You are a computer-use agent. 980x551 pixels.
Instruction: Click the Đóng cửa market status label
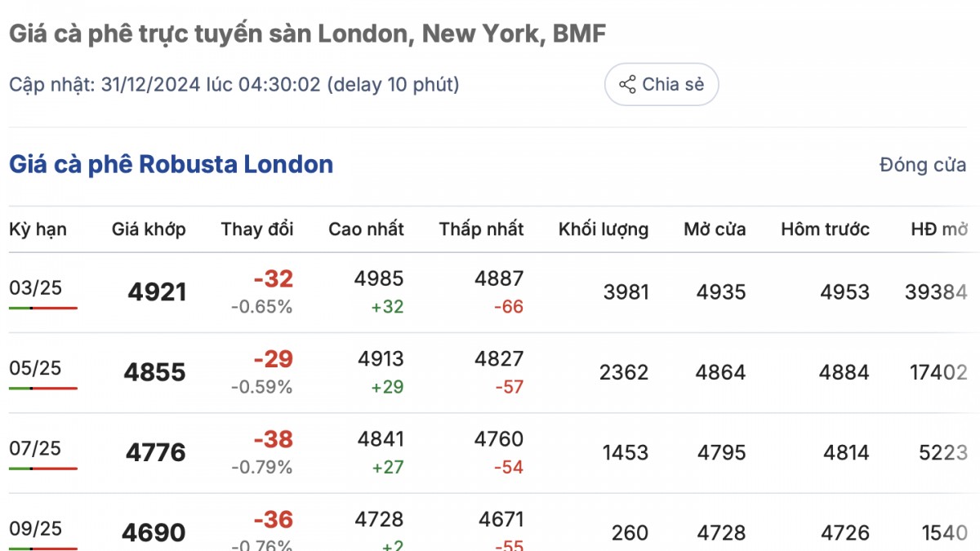point(923,165)
